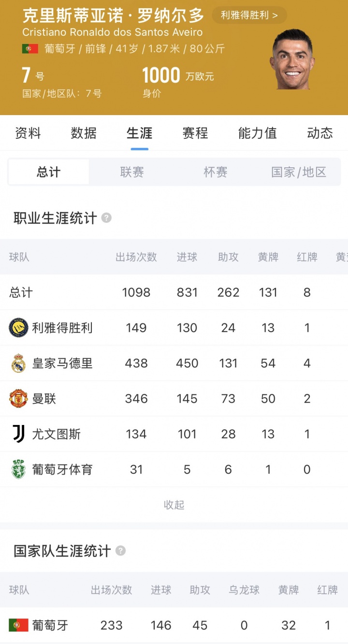Tap the Real Madrid crest icon
Screen dimensions: 348x644
tap(18, 363)
